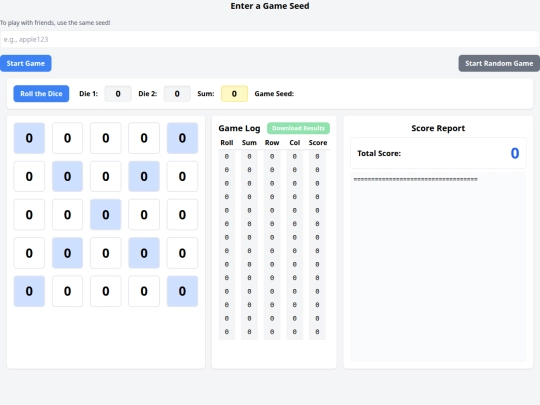Click the Game Log heading

click(239, 128)
